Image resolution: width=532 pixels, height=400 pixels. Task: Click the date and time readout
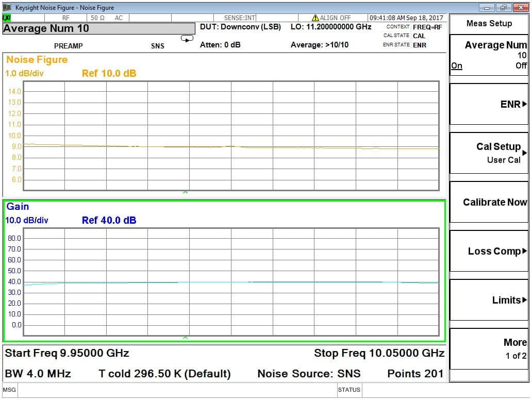[406, 18]
